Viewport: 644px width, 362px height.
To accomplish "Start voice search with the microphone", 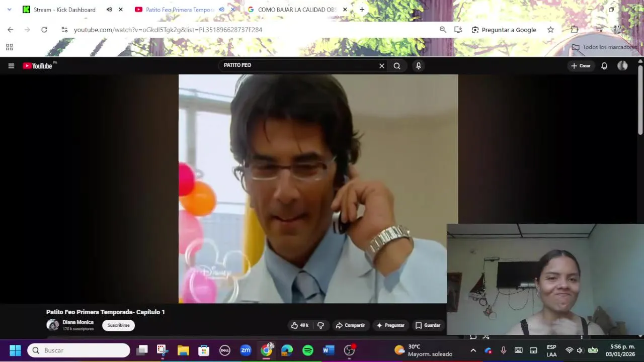I will coord(418,66).
